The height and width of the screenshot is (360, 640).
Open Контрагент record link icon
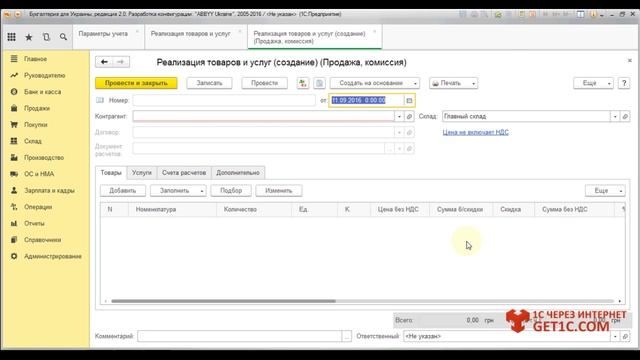click(409, 116)
